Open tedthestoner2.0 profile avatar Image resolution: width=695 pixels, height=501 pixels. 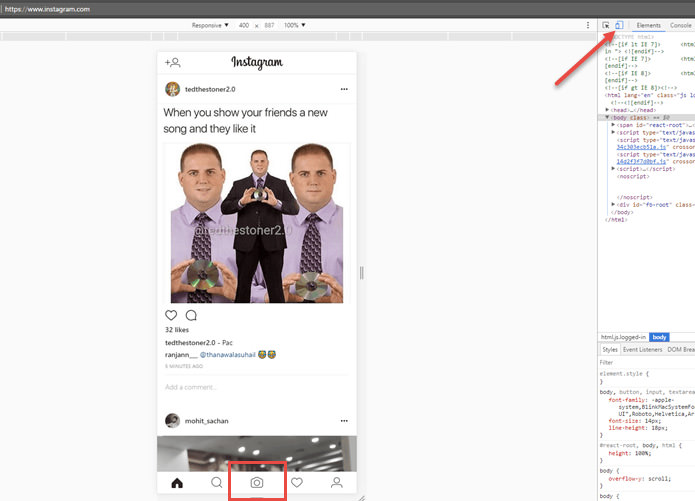click(x=172, y=89)
